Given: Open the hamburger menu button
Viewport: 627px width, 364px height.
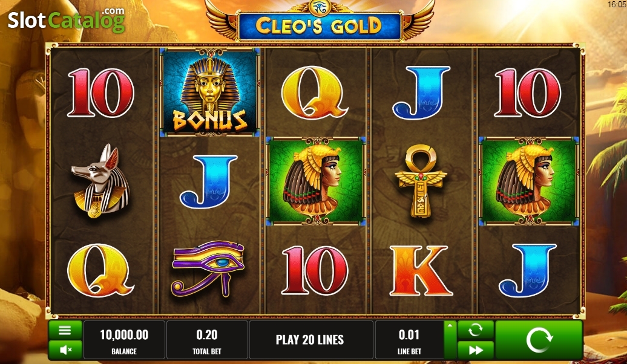Looking at the screenshot, I should click(x=65, y=330).
